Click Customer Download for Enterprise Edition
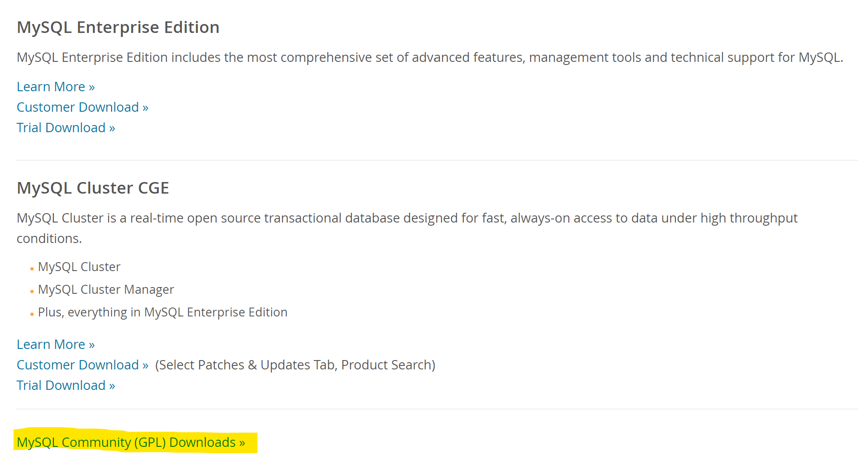This screenshot has width=868, height=470. click(82, 107)
